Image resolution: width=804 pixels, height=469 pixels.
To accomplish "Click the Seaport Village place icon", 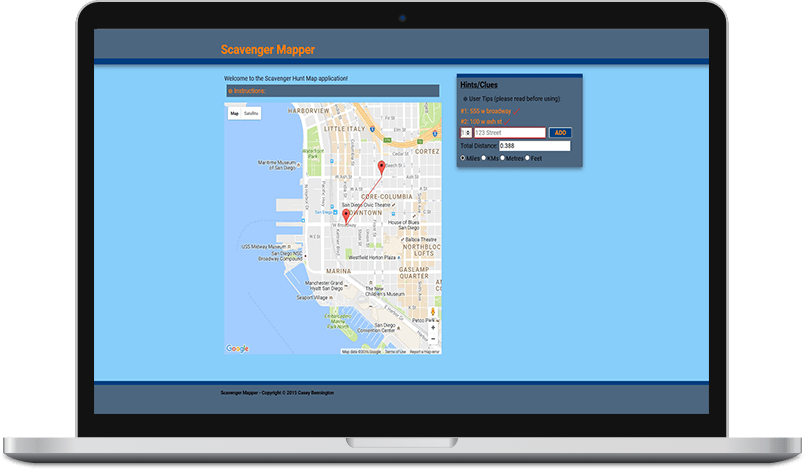I will (x=331, y=297).
